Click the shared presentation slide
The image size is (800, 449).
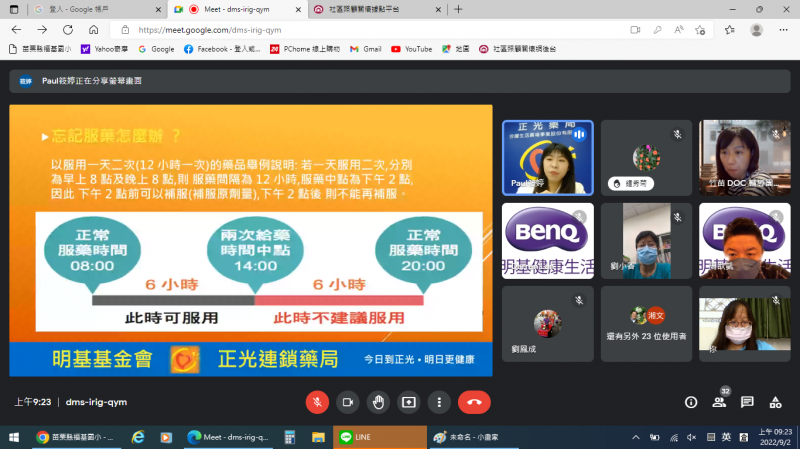click(251, 240)
